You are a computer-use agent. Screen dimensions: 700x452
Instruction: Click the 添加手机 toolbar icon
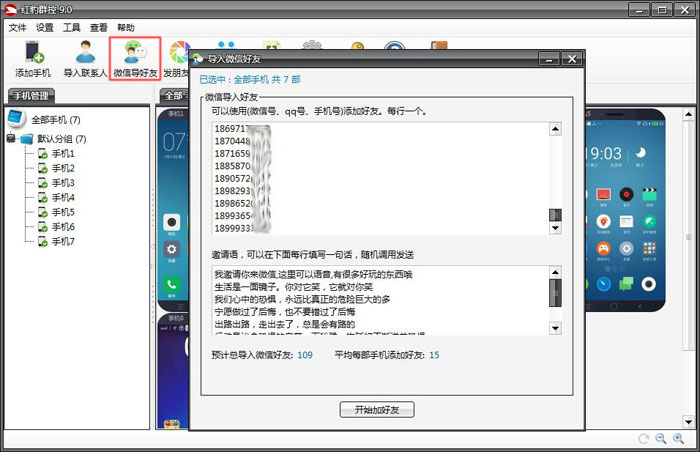tap(33, 59)
